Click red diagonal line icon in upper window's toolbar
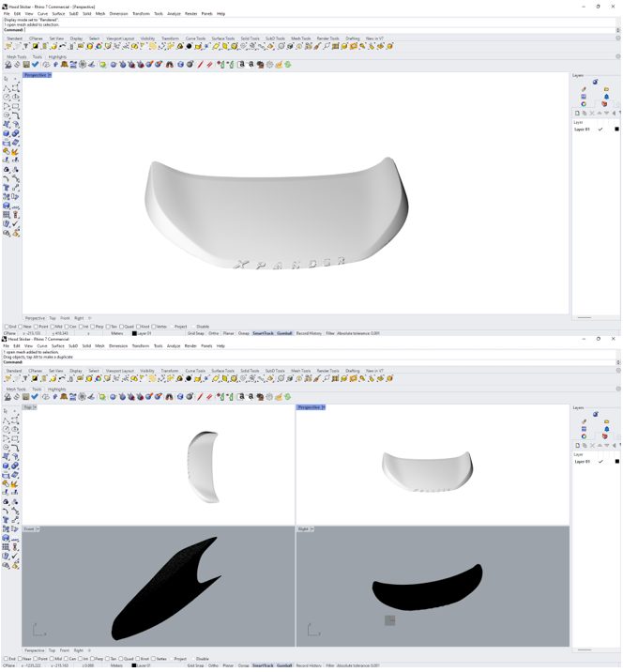The width and height of the screenshot is (623, 672). click(200, 64)
